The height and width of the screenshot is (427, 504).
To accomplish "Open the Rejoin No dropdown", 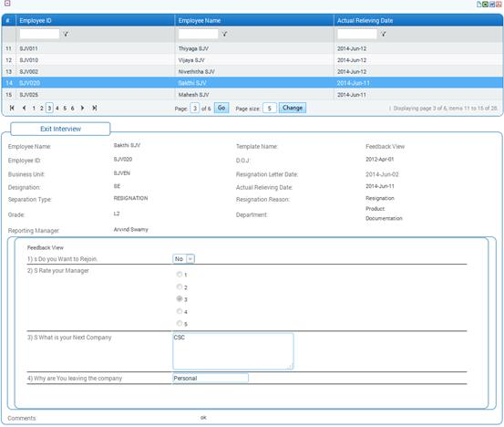I will [x=184, y=259].
